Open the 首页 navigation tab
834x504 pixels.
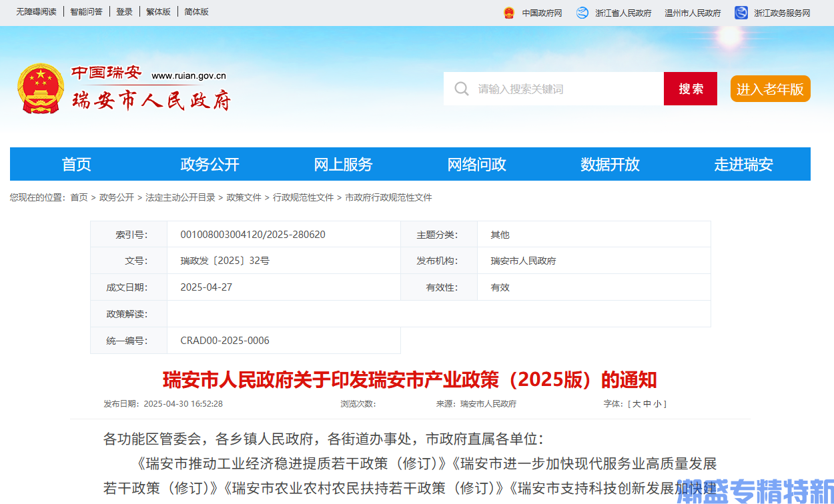[77, 164]
